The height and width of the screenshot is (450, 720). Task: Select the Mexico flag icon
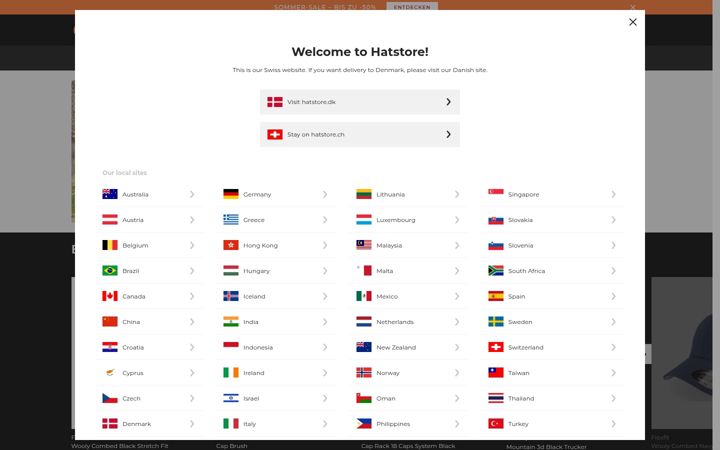coord(364,296)
